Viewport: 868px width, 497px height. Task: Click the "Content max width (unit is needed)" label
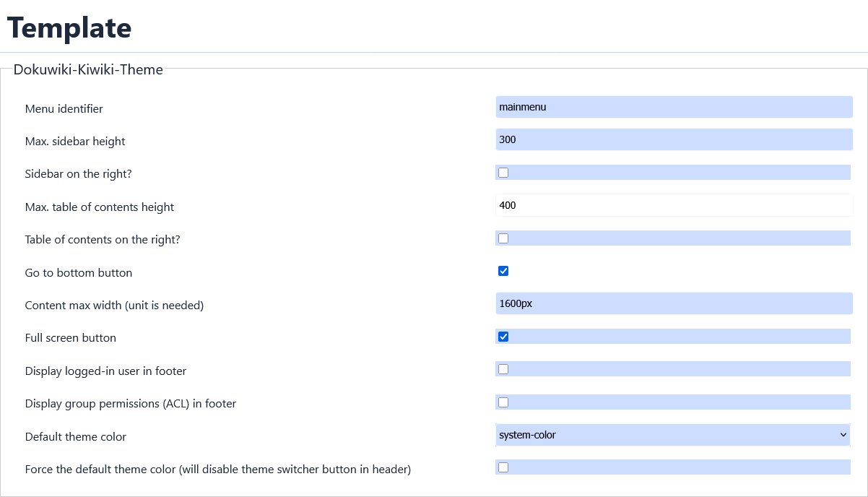[114, 306]
